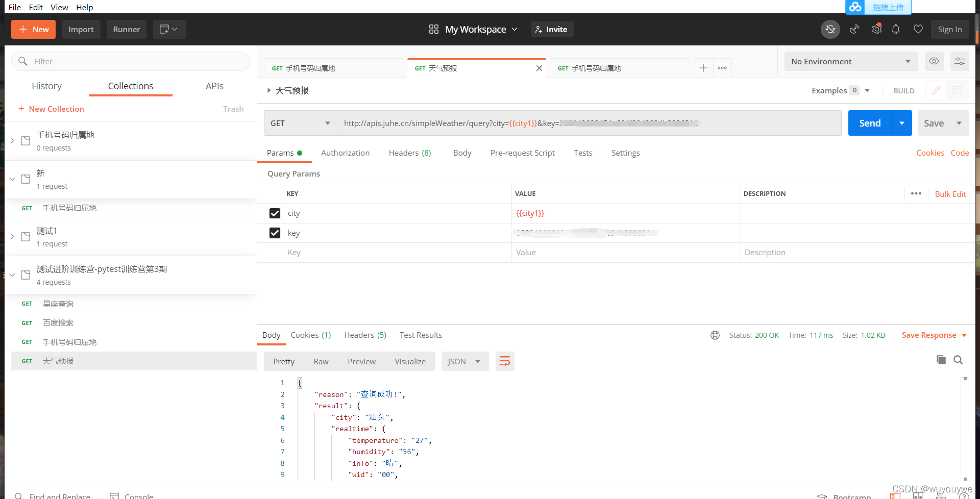Image resolution: width=980 pixels, height=499 pixels.
Task: Open the comments icon beside BUILD
Action: click(x=957, y=90)
